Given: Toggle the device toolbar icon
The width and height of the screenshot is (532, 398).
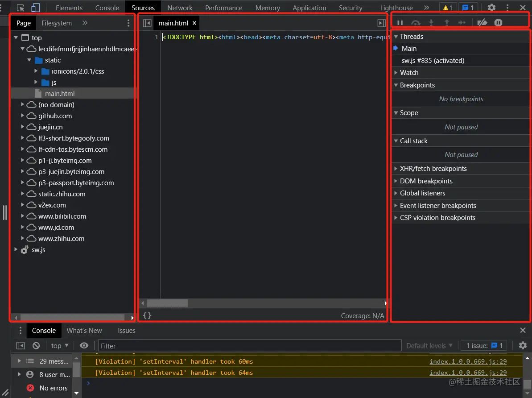Looking at the screenshot, I should coord(35,8).
